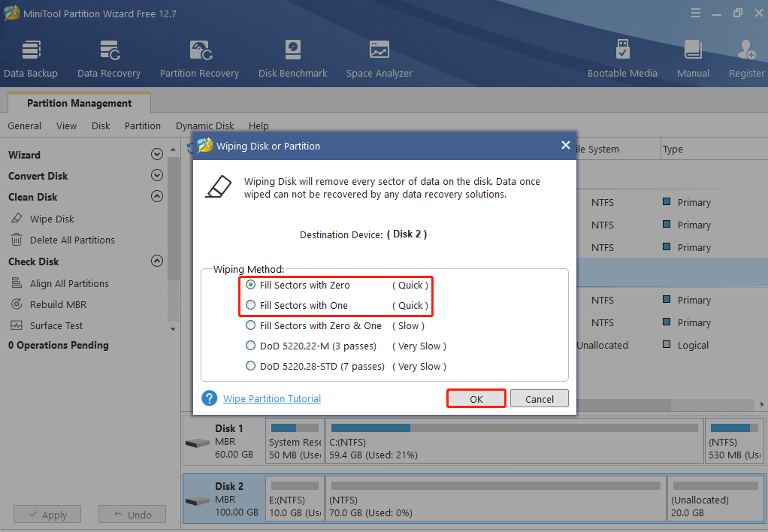Expand the Convert Disk section

click(x=157, y=175)
